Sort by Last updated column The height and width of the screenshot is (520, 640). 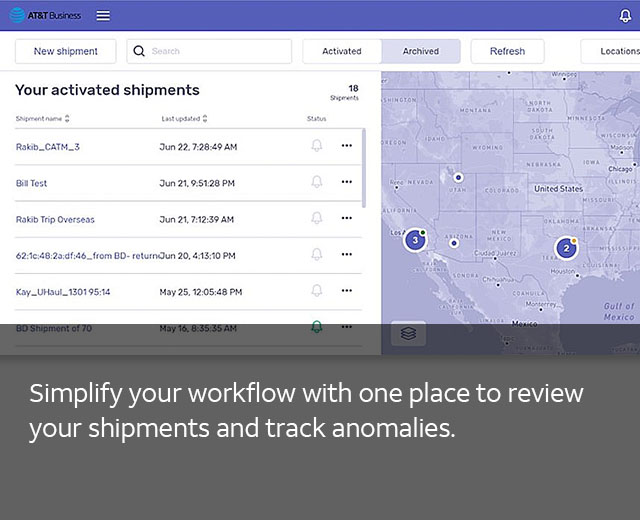185,119
